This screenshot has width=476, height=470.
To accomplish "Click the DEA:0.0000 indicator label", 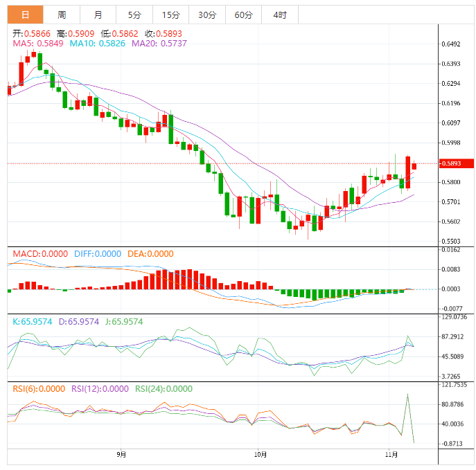I will point(150,254).
